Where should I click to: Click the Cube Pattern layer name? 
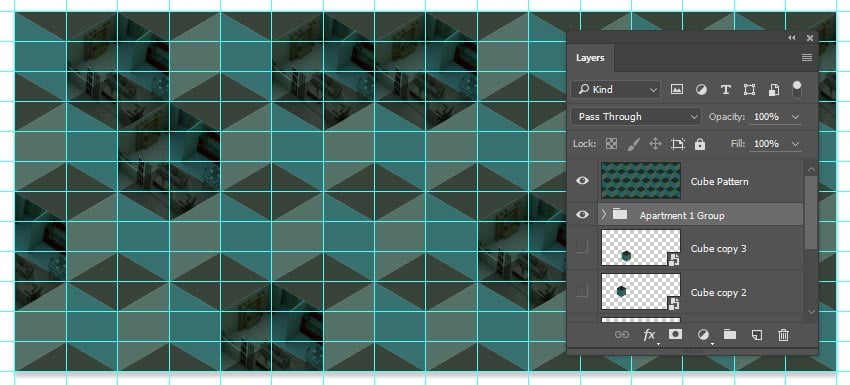click(x=719, y=182)
